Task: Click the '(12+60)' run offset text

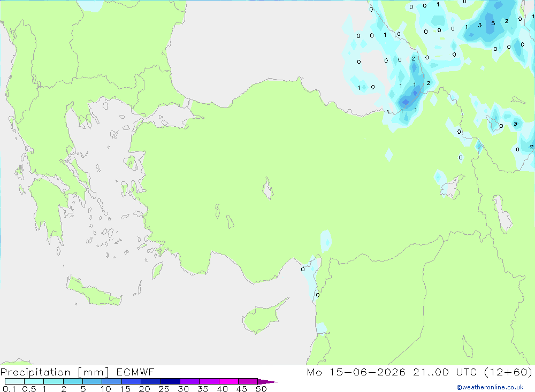Action: pyautogui.click(x=508, y=372)
